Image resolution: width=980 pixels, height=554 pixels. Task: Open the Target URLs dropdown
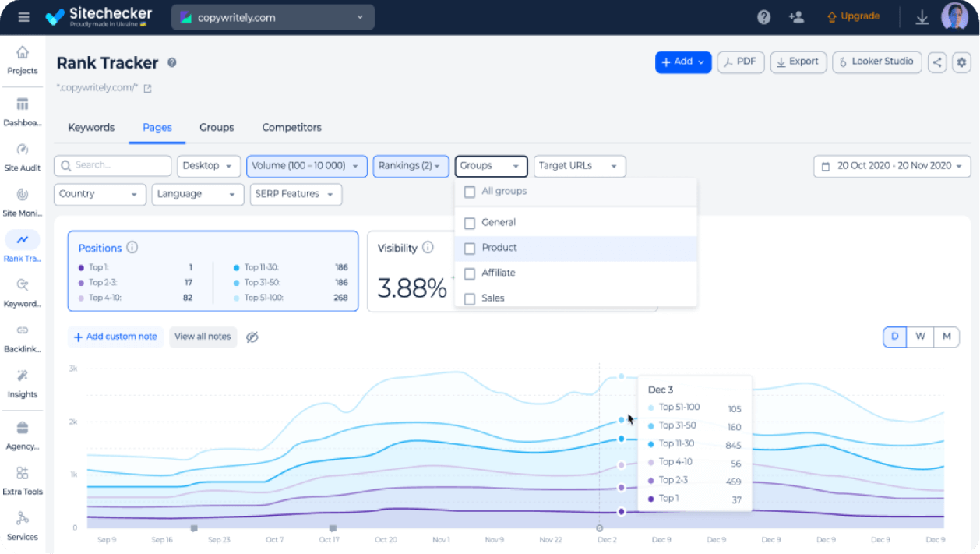click(580, 166)
